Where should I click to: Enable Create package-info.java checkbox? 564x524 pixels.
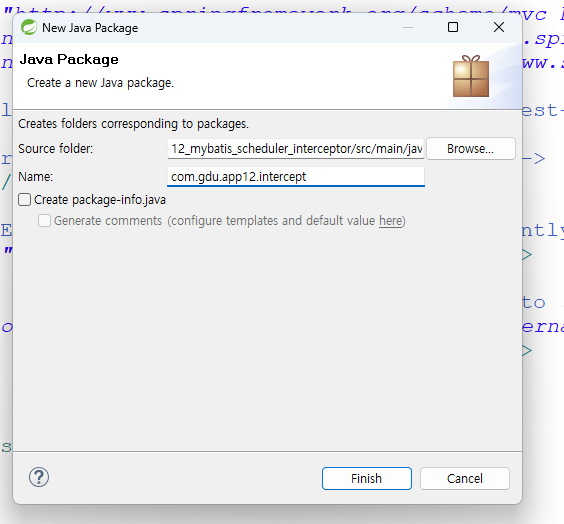point(24,200)
